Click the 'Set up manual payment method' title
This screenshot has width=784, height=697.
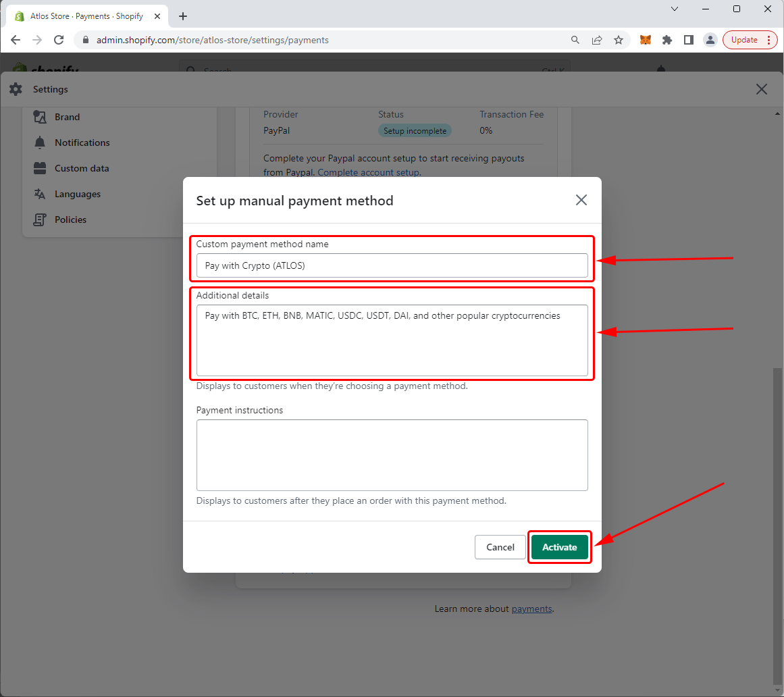(294, 201)
